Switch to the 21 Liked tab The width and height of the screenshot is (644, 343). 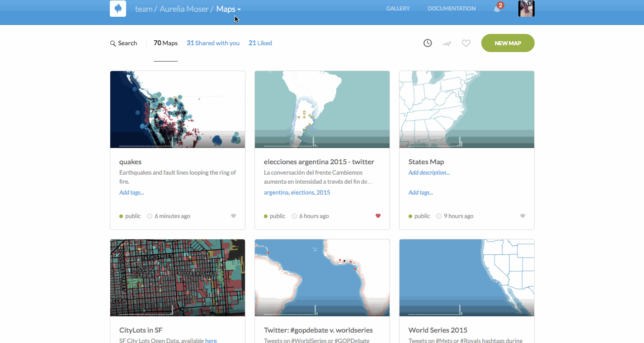click(260, 43)
